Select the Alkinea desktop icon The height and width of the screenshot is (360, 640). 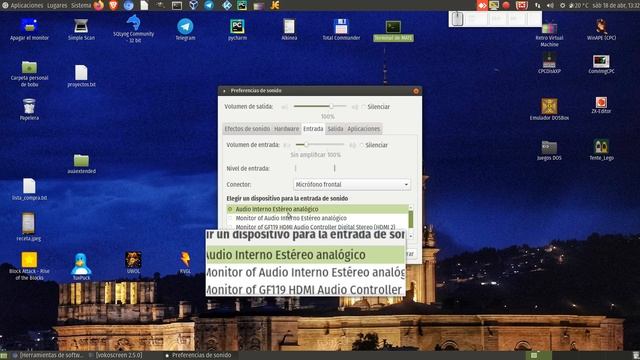coord(289,29)
